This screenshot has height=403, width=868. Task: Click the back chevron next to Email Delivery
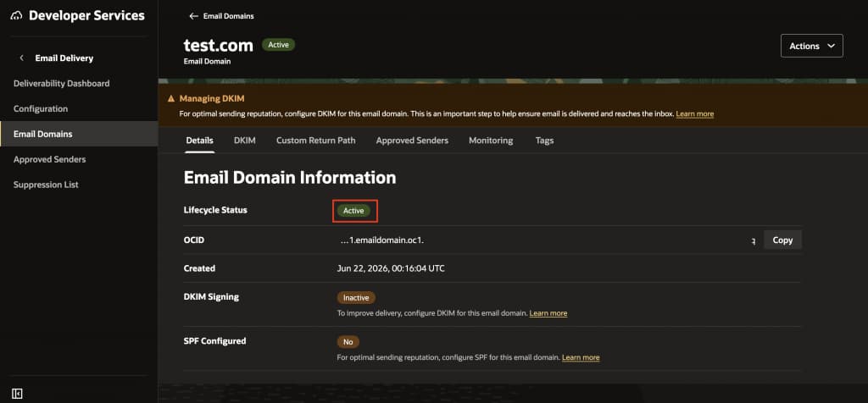(21, 58)
